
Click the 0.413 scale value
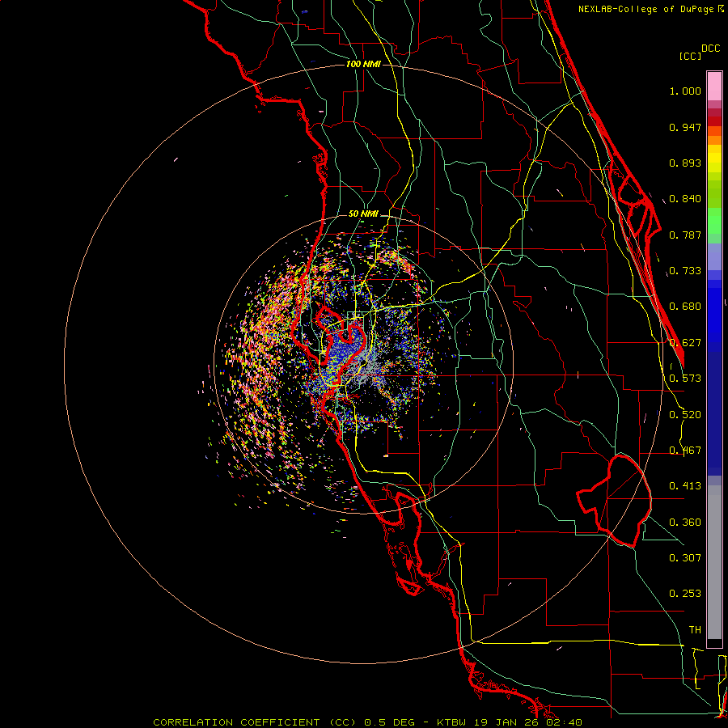685,486
